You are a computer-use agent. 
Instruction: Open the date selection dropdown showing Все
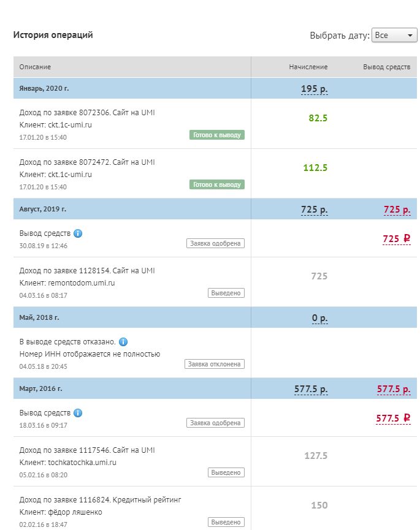[394, 36]
